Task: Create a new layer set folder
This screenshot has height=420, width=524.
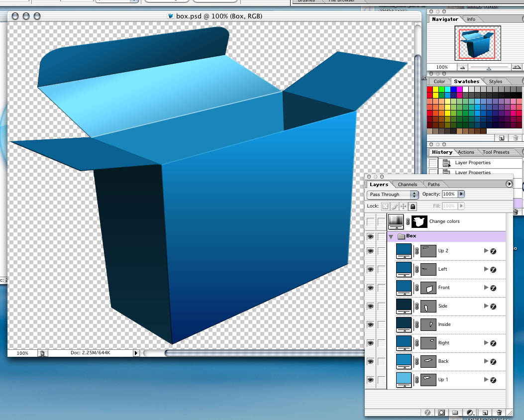Action: pos(456,413)
